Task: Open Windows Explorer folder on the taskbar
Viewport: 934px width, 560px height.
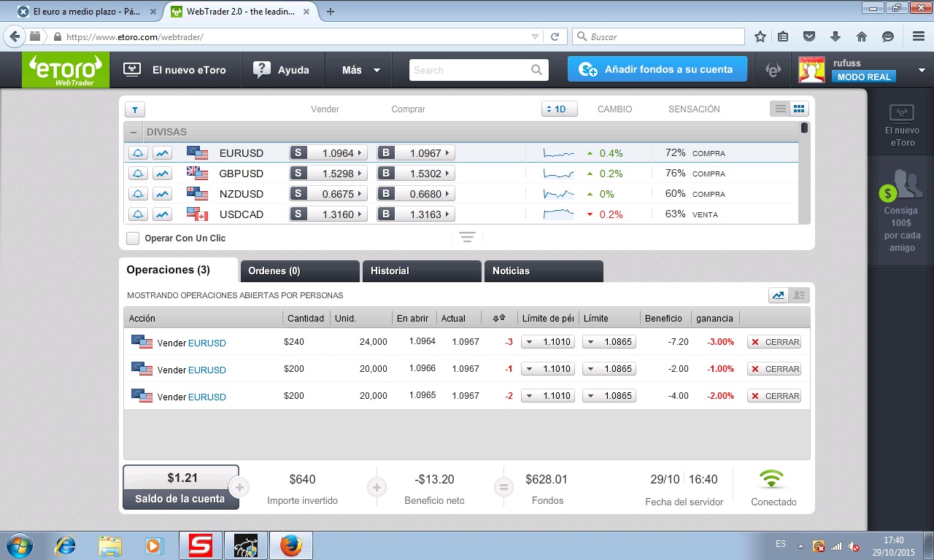Action: click(x=110, y=545)
